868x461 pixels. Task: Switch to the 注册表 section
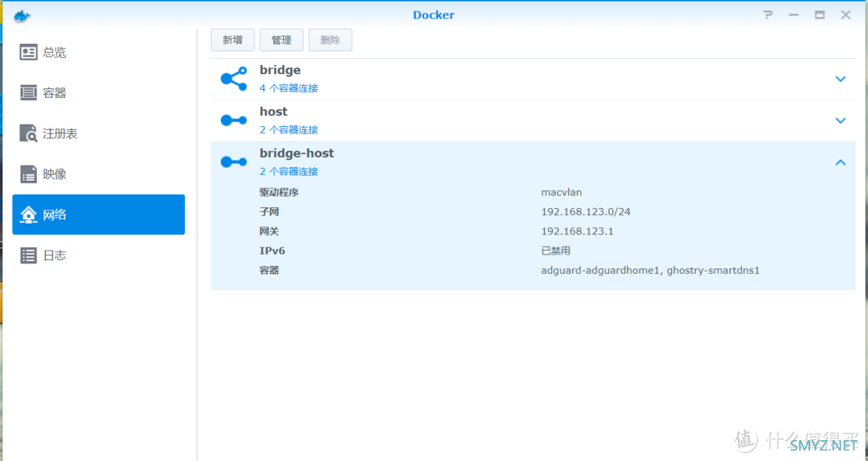pos(99,133)
